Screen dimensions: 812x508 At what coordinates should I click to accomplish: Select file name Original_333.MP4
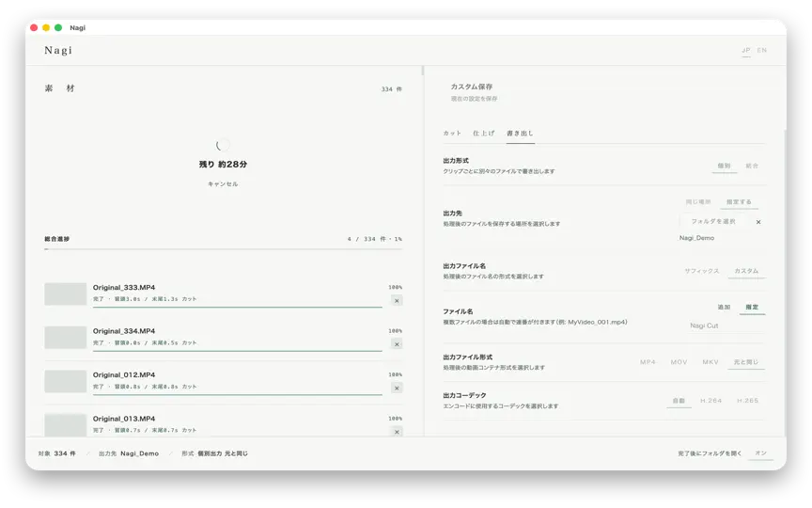point(124,287)
